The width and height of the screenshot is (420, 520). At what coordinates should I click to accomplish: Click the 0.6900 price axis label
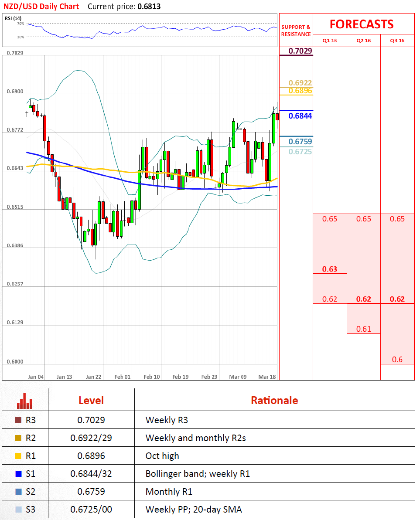[x=15, y=92]
